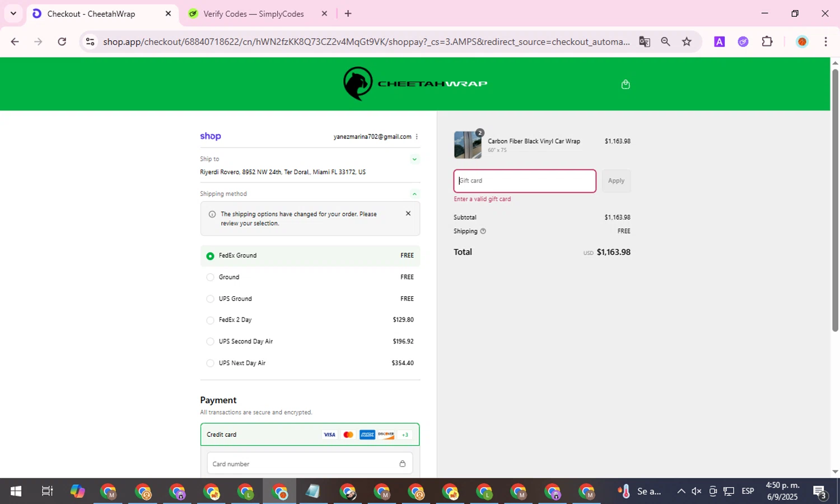This screenshot has width=840, height=504.
Task: Select Credit card payment method
Action: pos(310,435)
